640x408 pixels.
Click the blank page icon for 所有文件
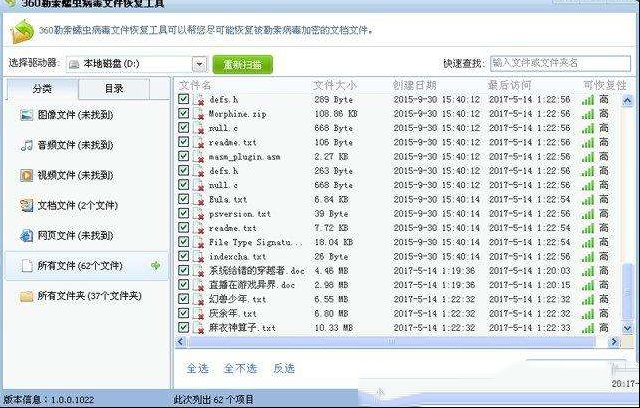coord(27,266)
